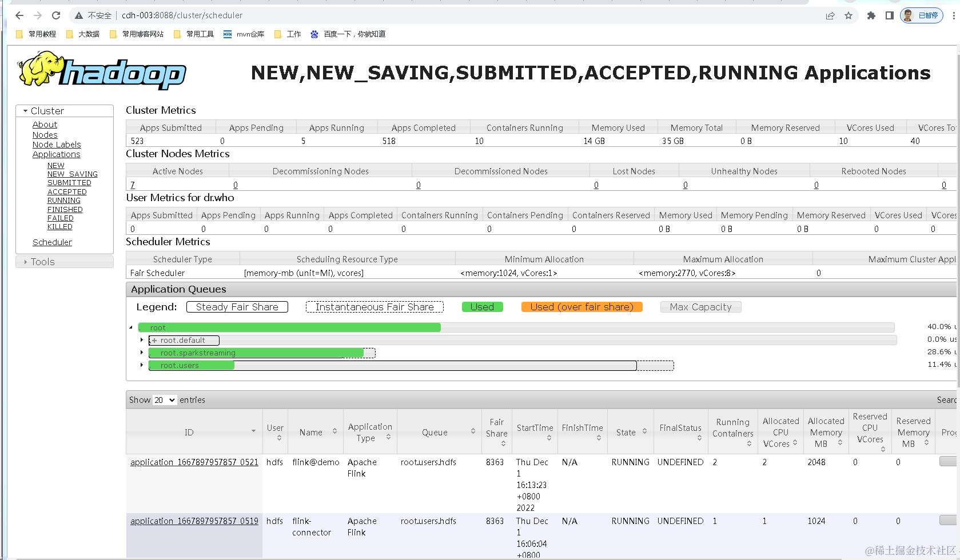The width and height of the screenshot is (960, 560).
Task: Toggle the browser side panel icon
Action: pyautogui.click(x=889, y=15)
